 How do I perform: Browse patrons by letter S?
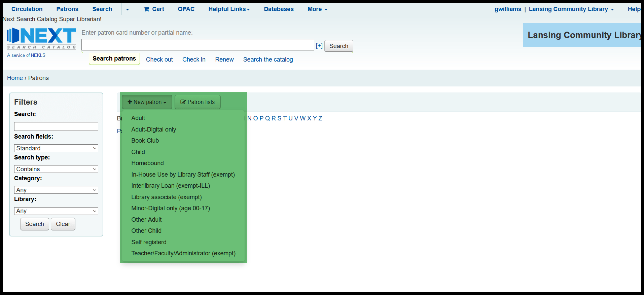[279, 118]
